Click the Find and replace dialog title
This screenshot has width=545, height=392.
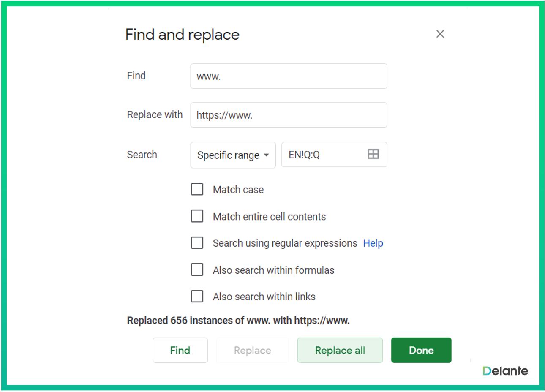click(182, 35)
